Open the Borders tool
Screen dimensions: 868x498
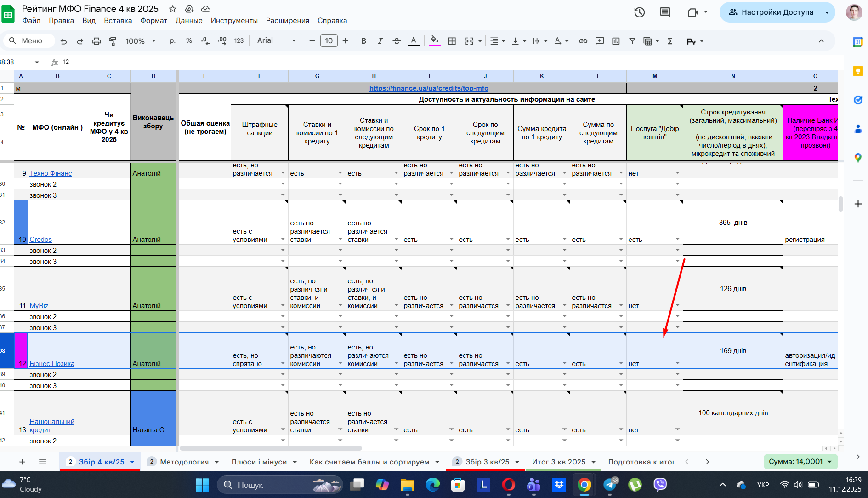pos(452,41)
